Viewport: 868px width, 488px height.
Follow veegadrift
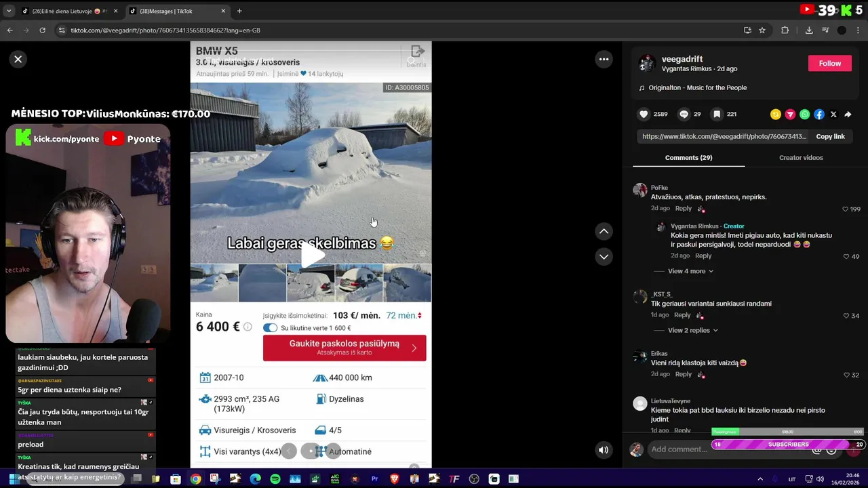[x=829, y=63]
